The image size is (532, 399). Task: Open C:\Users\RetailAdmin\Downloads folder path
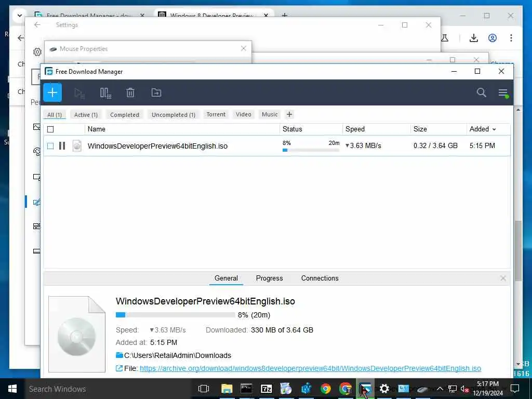tap(178, 355)
